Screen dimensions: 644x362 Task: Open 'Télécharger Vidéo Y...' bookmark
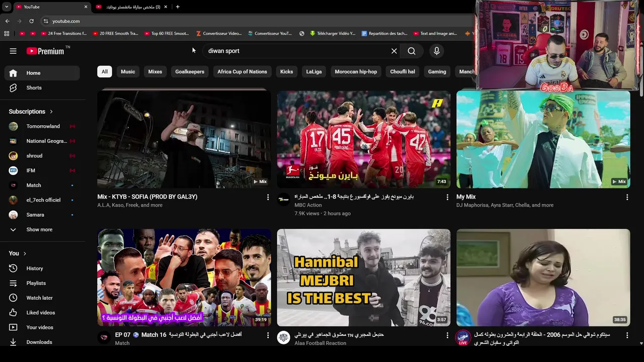point(333,34)
